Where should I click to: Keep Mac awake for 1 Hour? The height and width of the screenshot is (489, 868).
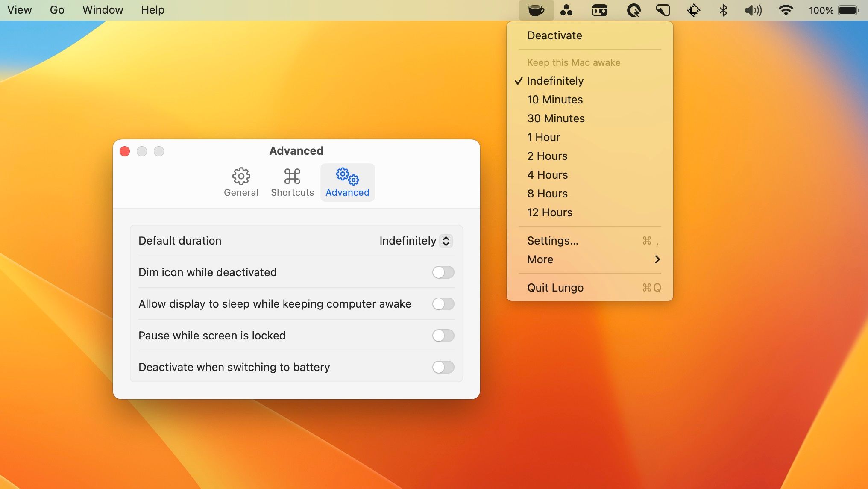point(589,137)
